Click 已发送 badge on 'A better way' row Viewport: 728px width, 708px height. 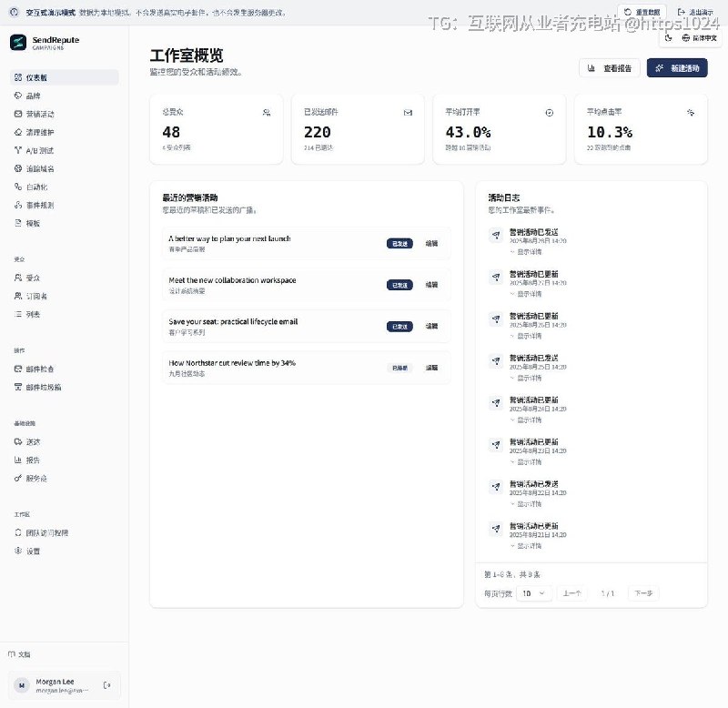click(399, 243)
